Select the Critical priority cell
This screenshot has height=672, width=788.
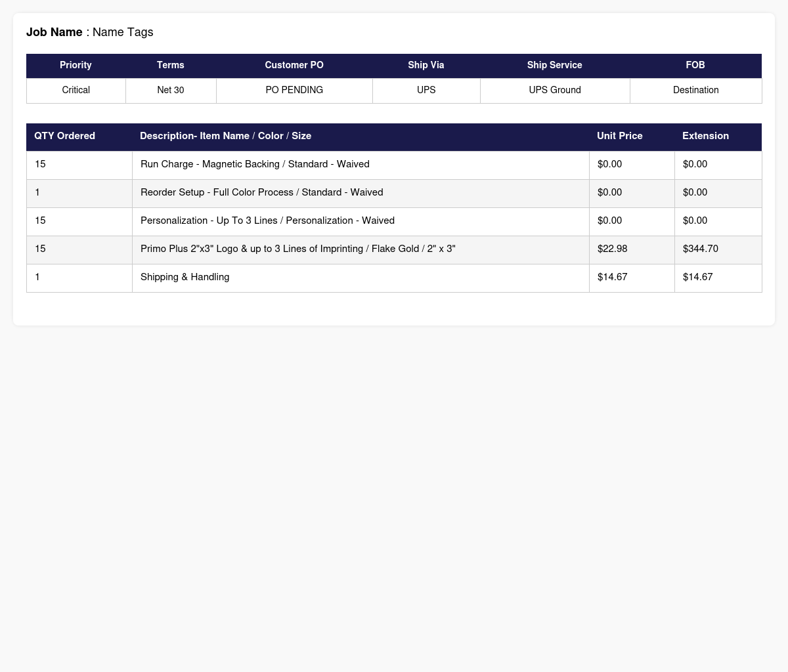click(x=76, y=91)
